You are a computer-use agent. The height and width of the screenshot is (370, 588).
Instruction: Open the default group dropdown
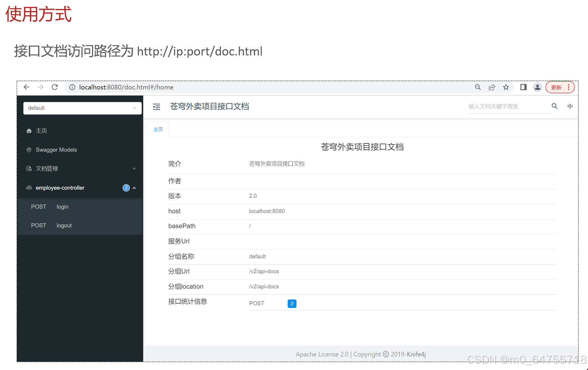click(82, 108)
